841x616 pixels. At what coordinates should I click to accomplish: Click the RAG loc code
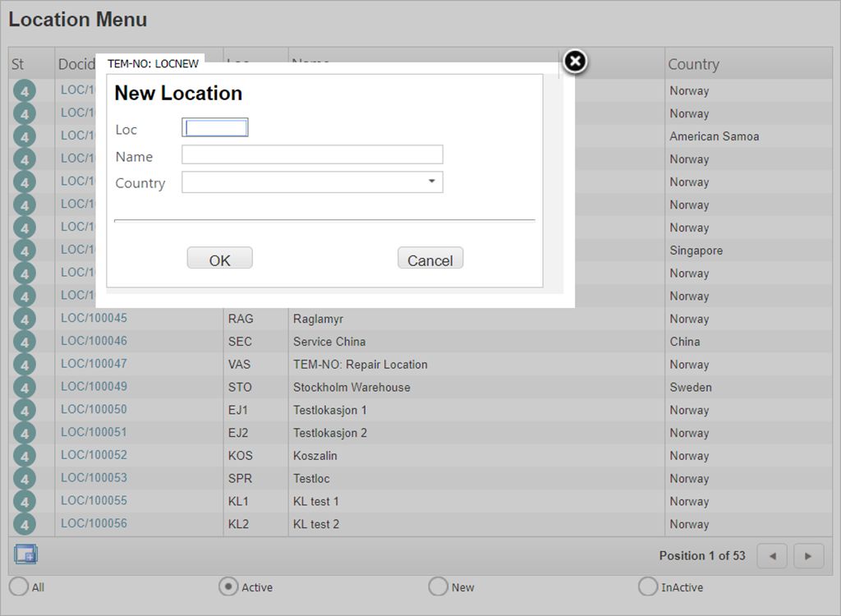pos(241,319)
